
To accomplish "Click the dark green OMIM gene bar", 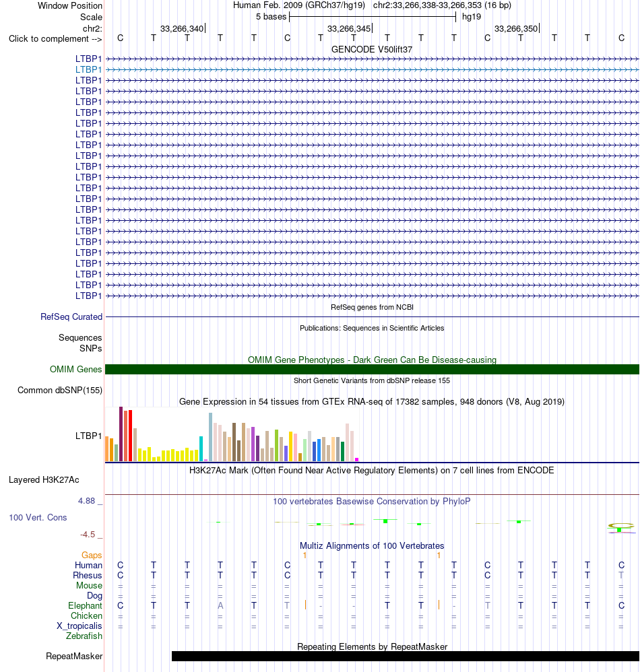I will click(372, 370).
